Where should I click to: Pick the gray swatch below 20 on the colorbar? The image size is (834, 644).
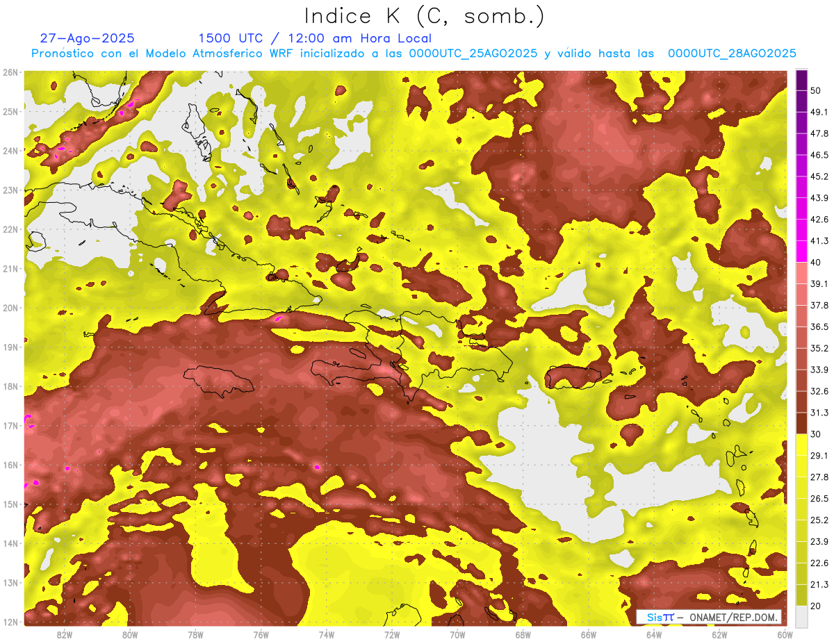(x=801, y=616)
